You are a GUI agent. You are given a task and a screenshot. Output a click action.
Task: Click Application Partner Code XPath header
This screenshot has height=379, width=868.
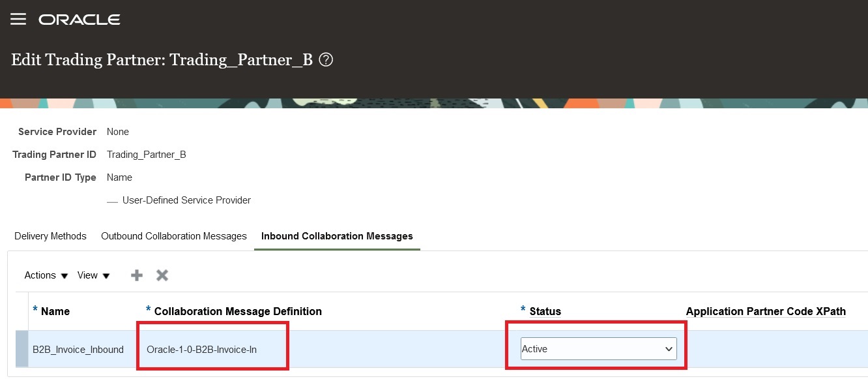[x=766, y=311]
